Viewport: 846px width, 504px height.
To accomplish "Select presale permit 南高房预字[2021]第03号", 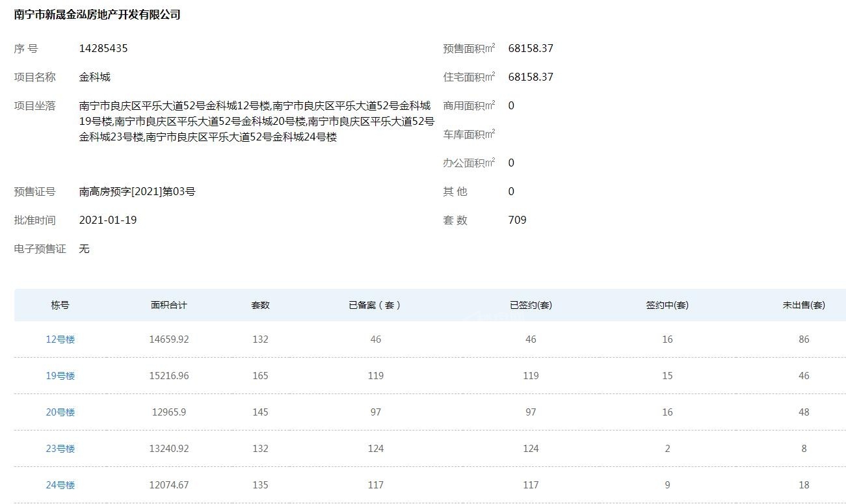I will [137, 191].
